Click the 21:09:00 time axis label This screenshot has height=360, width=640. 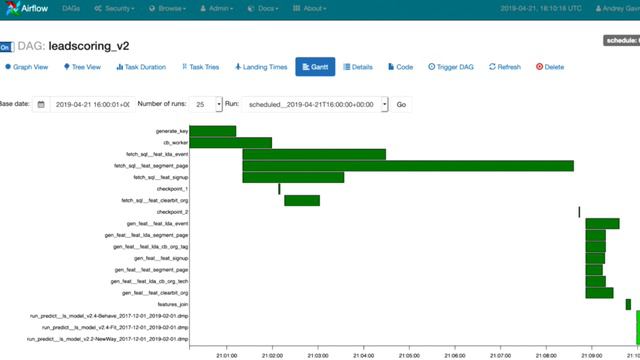(x=591, y=356)
